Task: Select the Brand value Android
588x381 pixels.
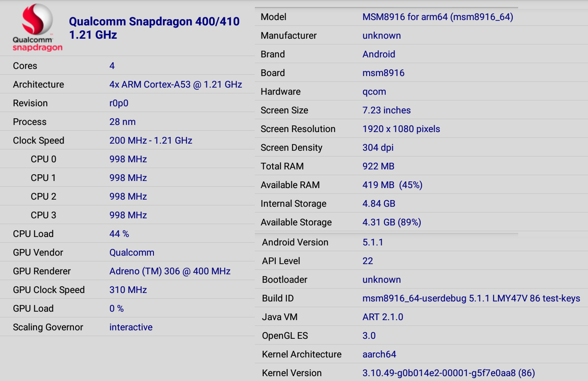Action: [379, 54]
